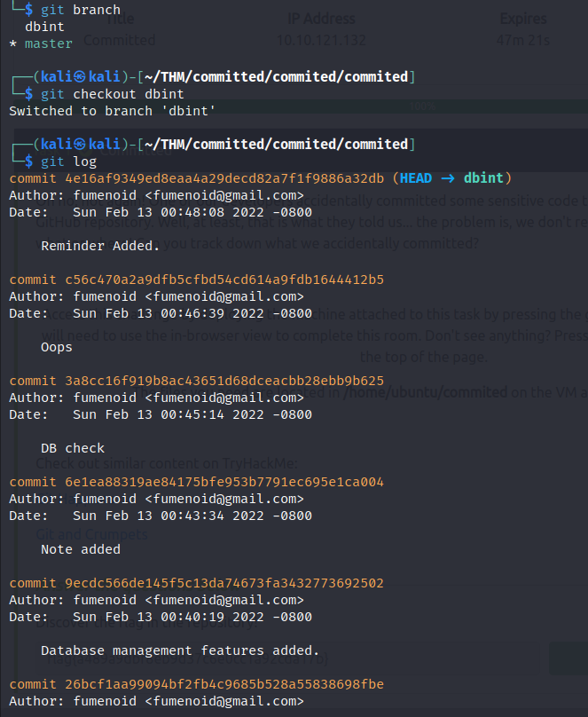Click the directory path in the git log prompt
This screenshot has height=717, width=588.
coord(275,145)
